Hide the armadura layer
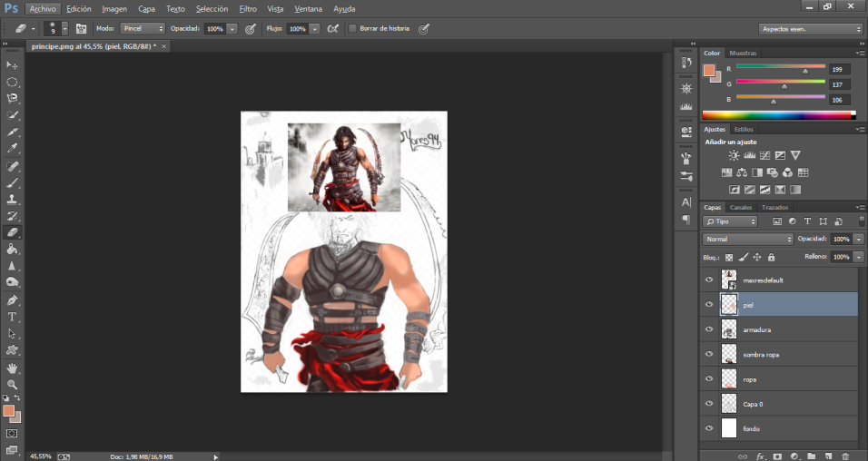This screenshot has width=868, height=461. [709, 329]
